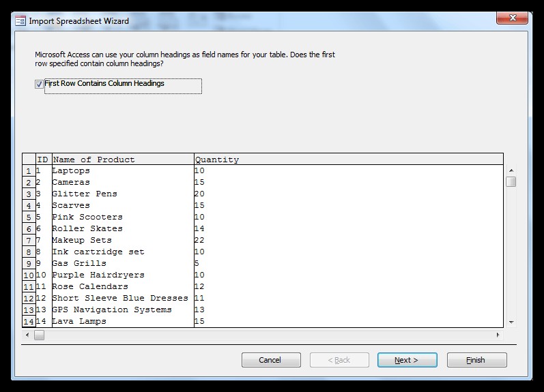Click the Import Spreadsheet Wizard title text
Image resolution: width=544 pixels, height=392 pixels.
tap(78, 21)
